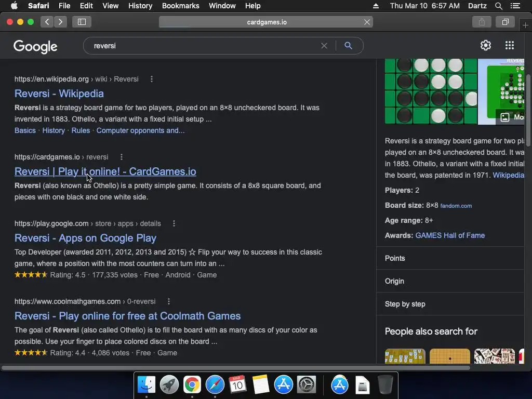Open Calendar from the Dock
This screenshot has height=399, width=532.
tap(237, 385)
